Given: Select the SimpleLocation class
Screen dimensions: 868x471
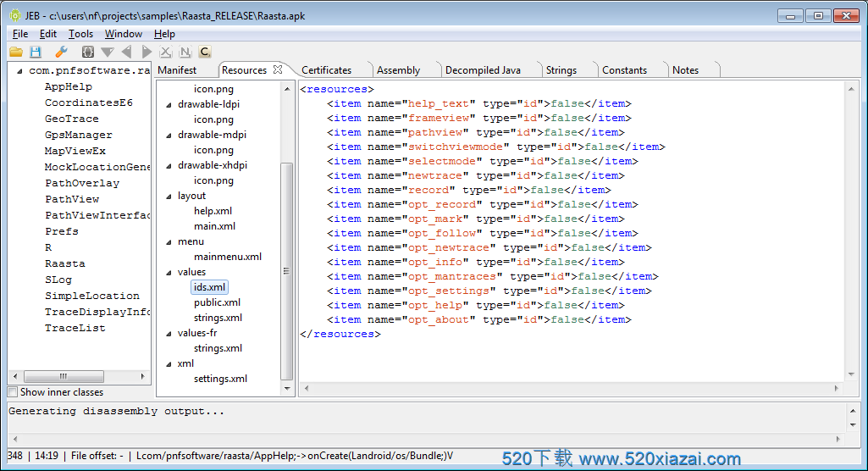Looking at the screenshot, I should [x=92, y=295].
